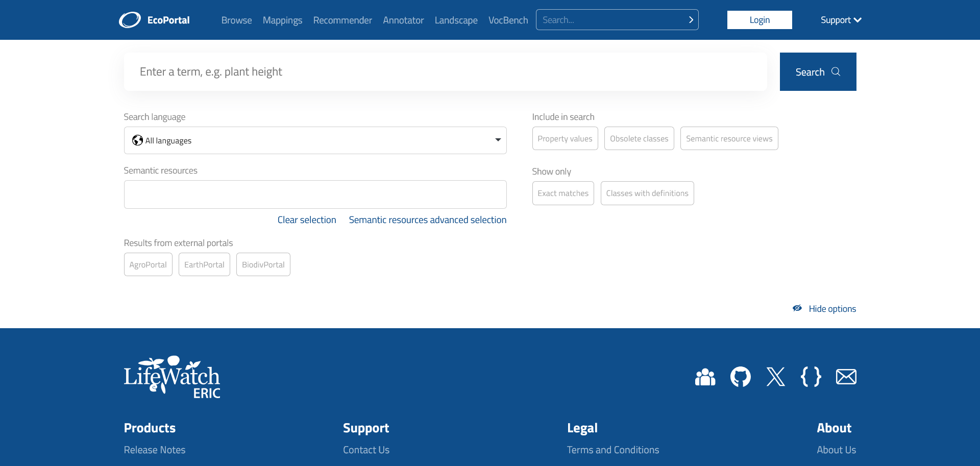The height and width of the screenshot is (466, 980).
Task: Enable the Exact matches filter
Action: [562, 193]
